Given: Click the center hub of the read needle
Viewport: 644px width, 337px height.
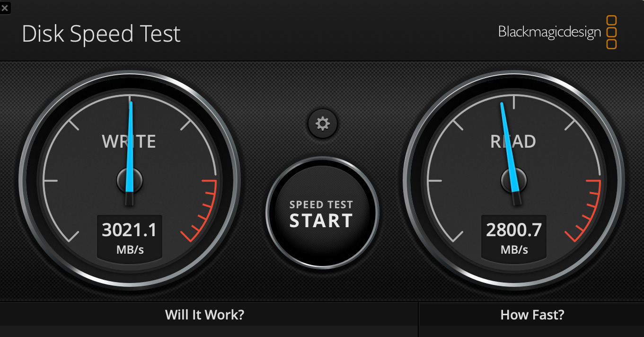Looking at the screenshot, I should tap(514, 180).
